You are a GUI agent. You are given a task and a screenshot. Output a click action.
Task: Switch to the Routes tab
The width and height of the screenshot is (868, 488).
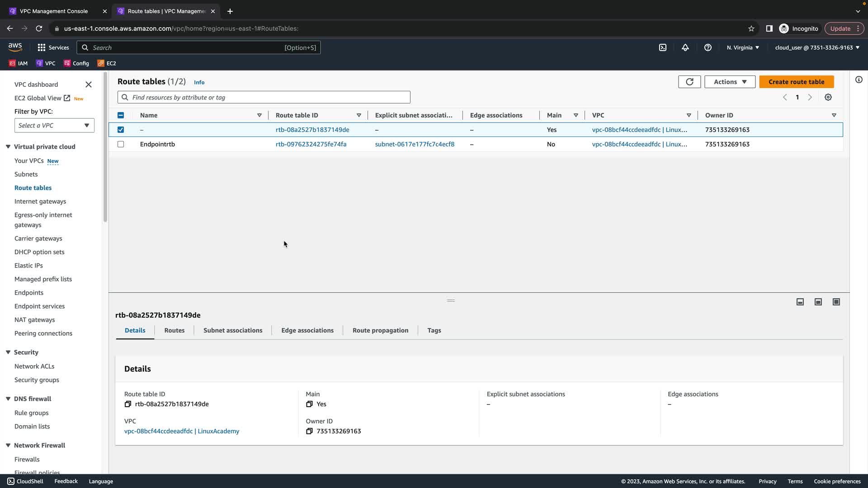coord(174,330)
